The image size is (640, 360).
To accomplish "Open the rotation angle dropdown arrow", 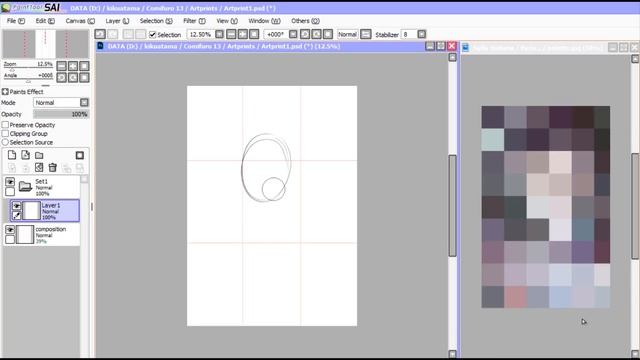I will tap(293, 34).
